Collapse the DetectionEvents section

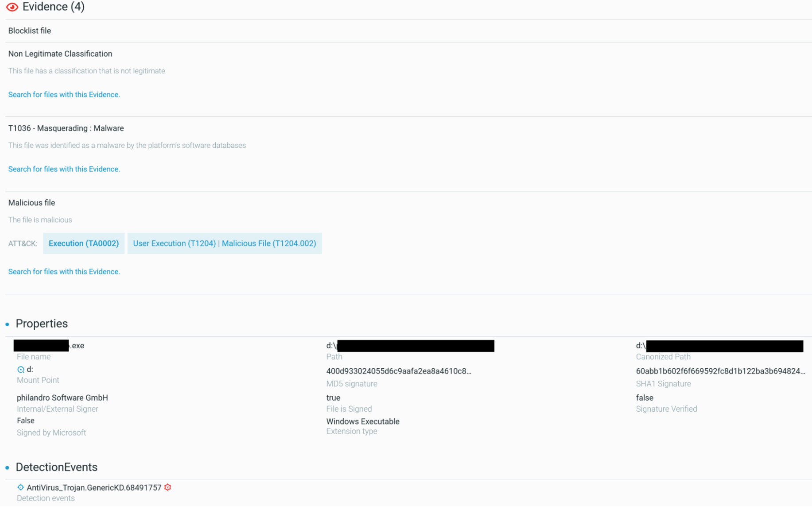(x=57, y=467)
